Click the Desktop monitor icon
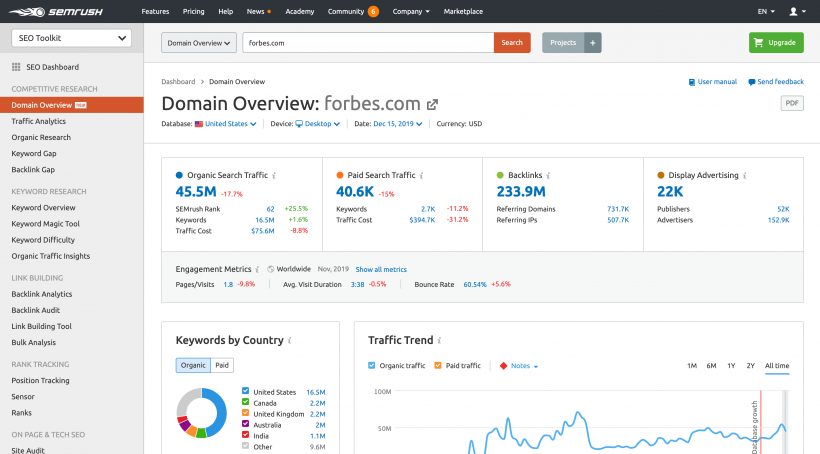Image resolution: width=820 pixels, height=454 pixels. [x=299, y=124]
